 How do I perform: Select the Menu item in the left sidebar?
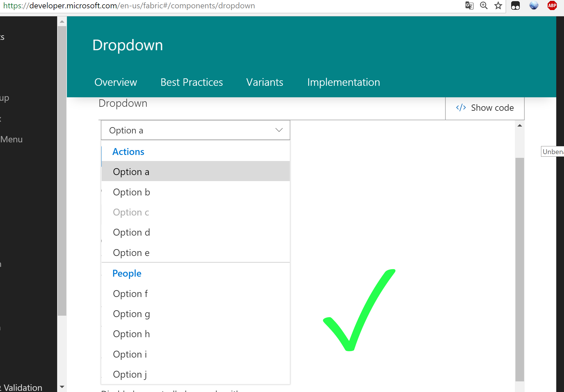click(x=11, y=139)
